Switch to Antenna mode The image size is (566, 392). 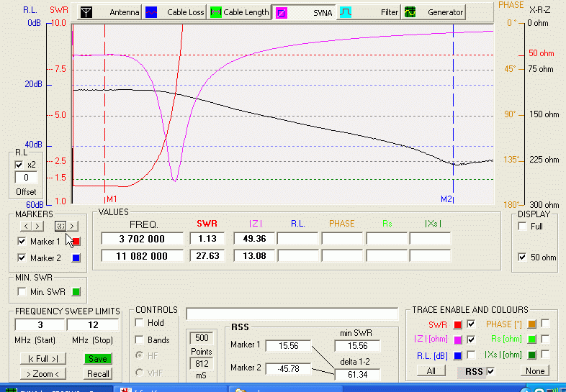(x=108, y=12)
